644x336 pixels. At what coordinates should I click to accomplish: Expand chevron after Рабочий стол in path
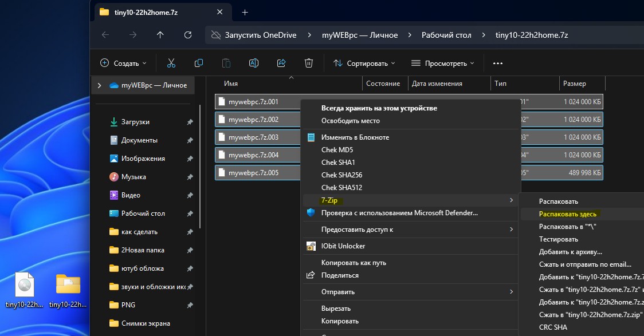484,35
